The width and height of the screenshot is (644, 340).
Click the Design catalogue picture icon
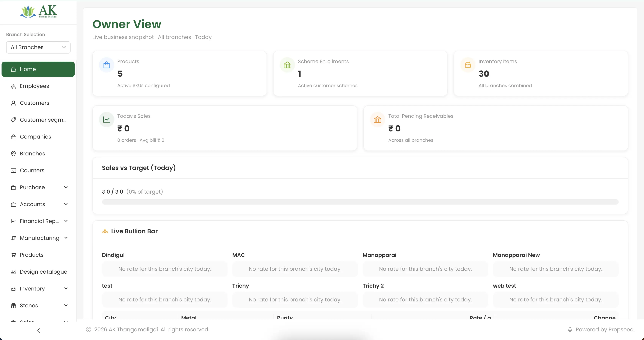point(13,272)
